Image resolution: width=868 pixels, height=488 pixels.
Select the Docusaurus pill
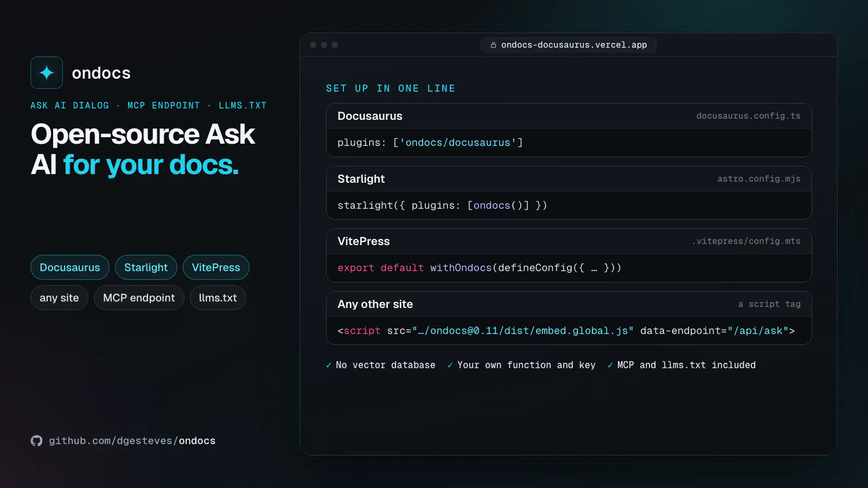click(x=70, y=267)
